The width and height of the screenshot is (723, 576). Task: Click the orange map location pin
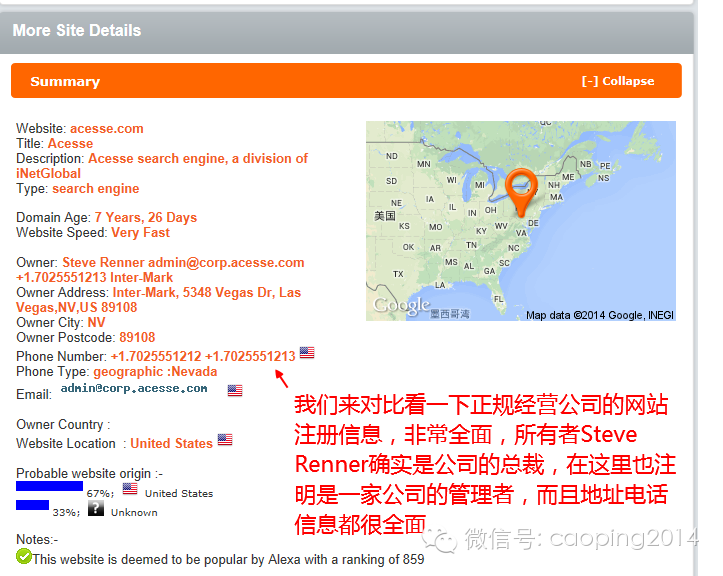coord(521,193)
